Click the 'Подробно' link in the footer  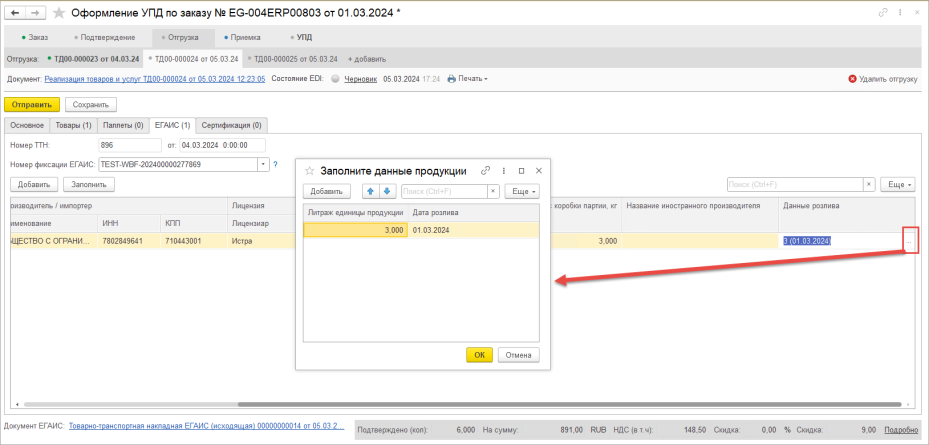coord(901,430)
